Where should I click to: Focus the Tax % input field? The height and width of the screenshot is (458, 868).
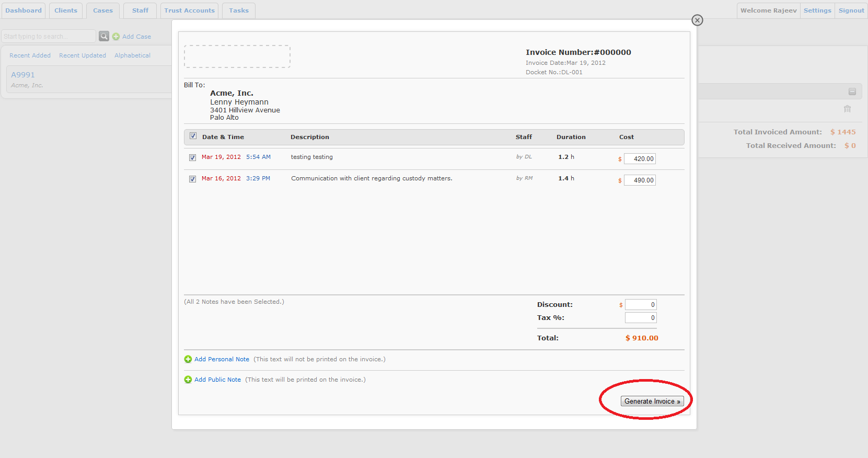(641, 318)
